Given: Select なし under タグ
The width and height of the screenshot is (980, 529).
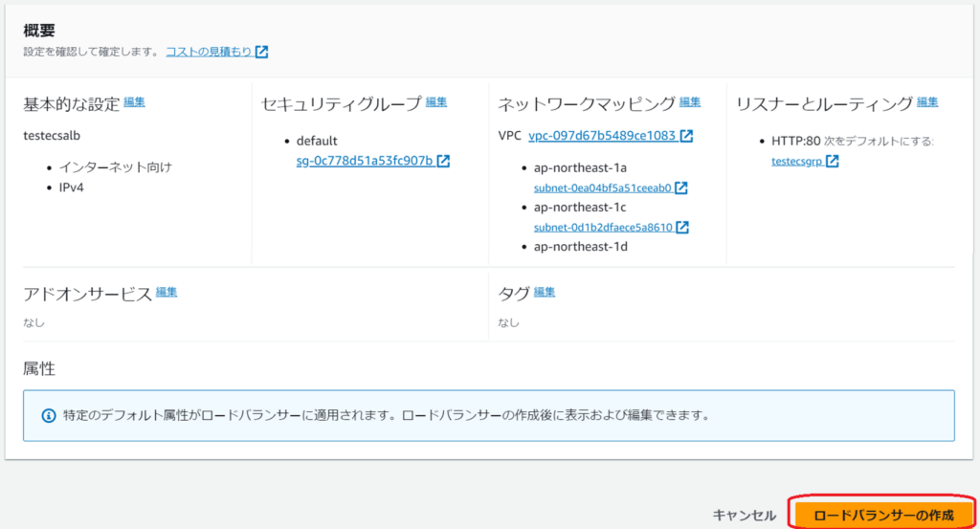Looking at the screenshot, I should click(x=509, y=323).
